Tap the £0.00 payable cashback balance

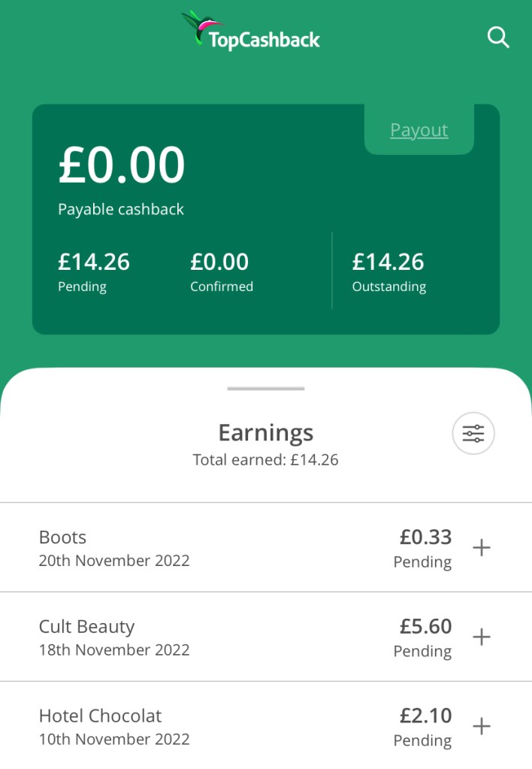(x=122, y=165)
